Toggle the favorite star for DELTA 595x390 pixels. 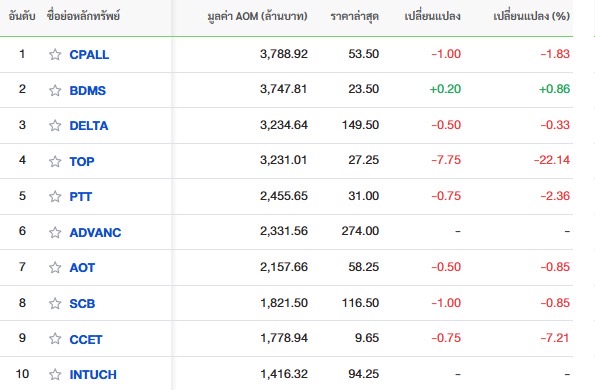click(55, 126)
